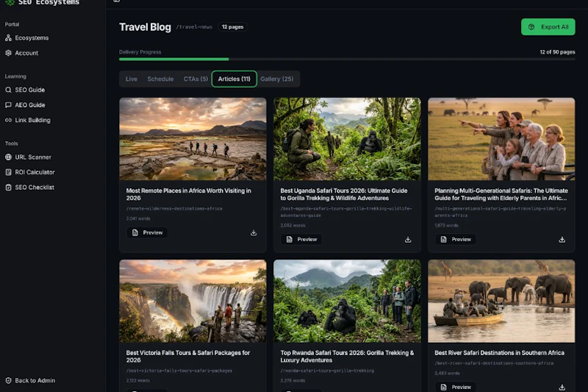Click the SEO Checklist clipboard icon

8,188
